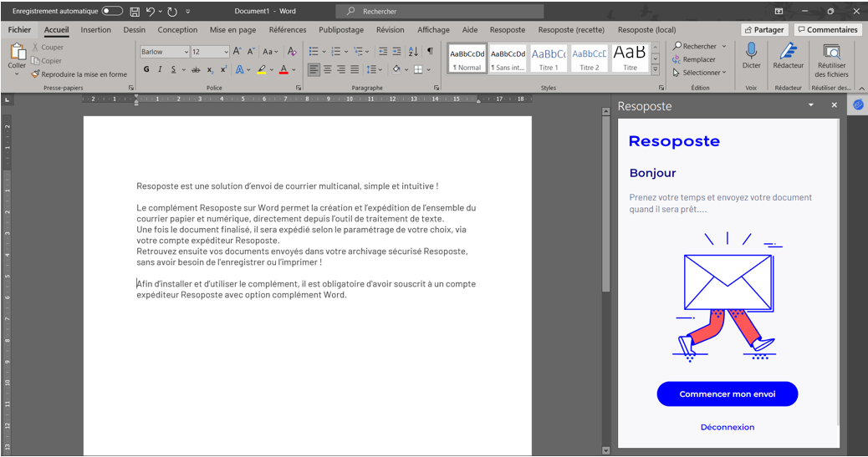Clear all formatting icon

292,52
